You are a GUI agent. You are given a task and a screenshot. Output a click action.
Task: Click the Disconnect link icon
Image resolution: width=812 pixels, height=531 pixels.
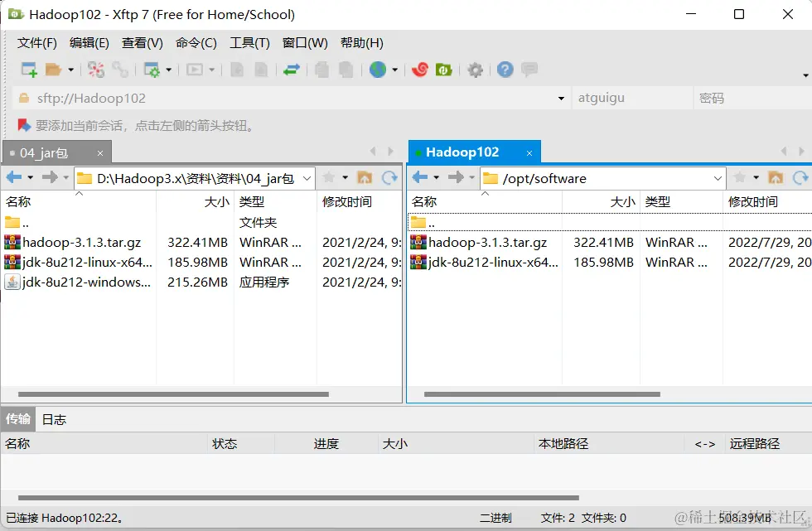pos(120,70)
